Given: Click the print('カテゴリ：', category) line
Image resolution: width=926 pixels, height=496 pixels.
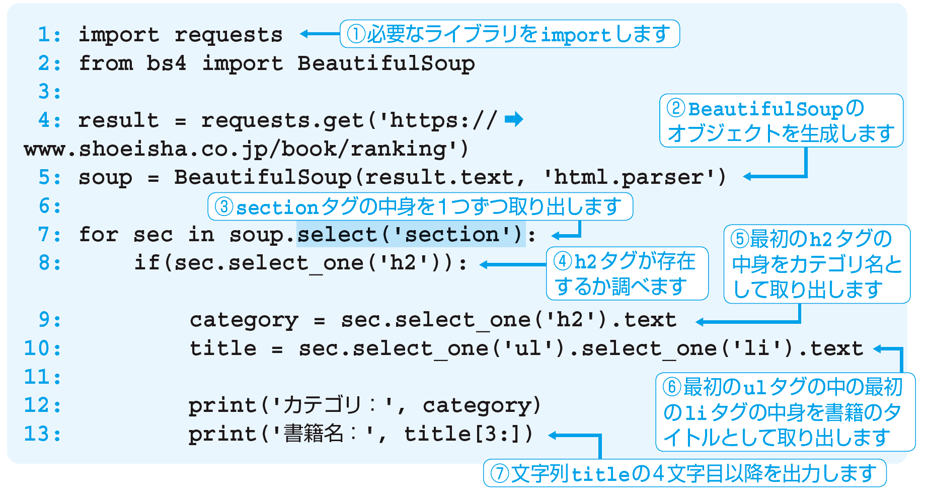Looking at the screenshot, I should [x=364, y=406].
